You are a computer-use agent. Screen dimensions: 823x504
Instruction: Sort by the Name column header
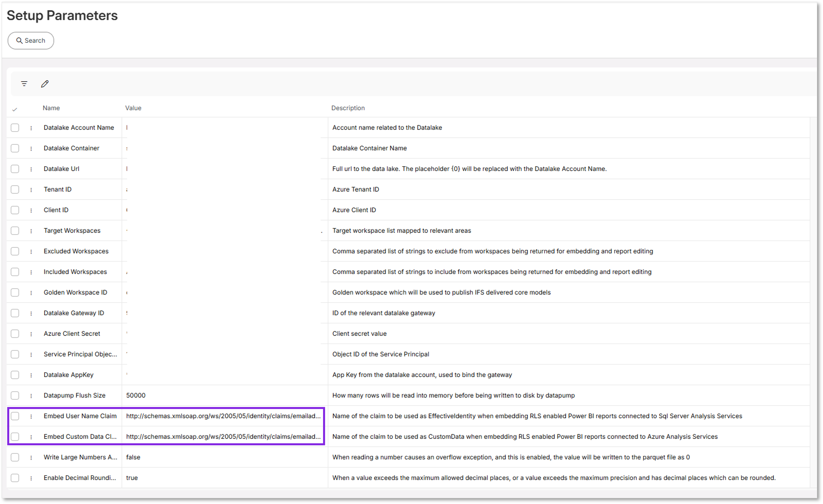pos(51,108)
